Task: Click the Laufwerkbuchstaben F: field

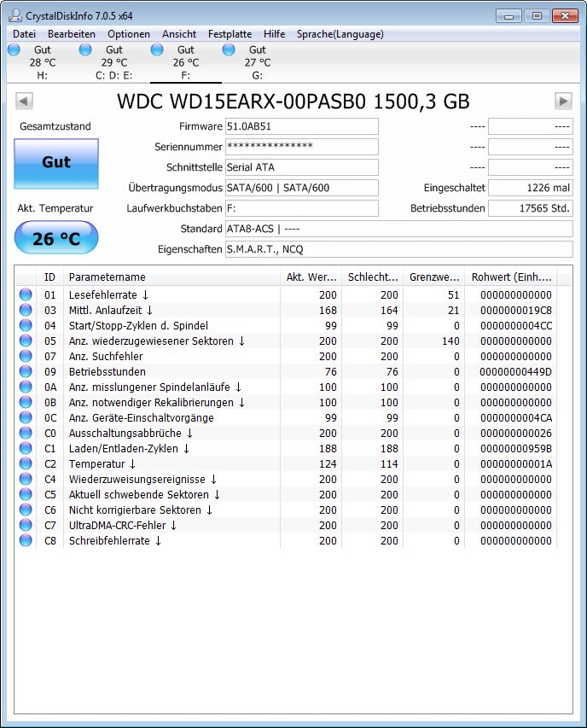Action: click(302, 208)
